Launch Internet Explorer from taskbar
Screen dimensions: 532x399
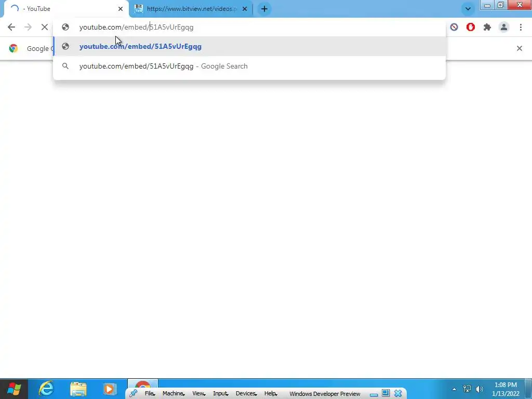click(46, 389)
